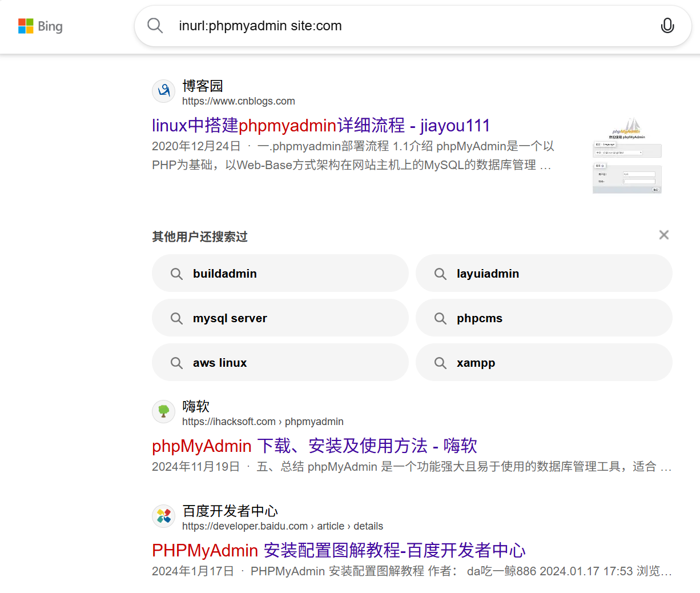The width and height of the screenshot is (700, 593).
Task: Click magnifier icon beside mysql server
Action: [176, 318]
